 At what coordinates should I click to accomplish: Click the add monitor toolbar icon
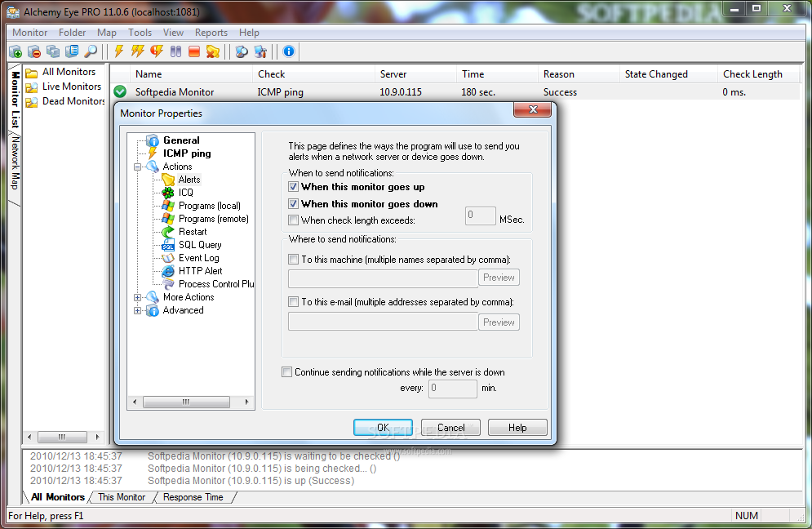click(16, 51)
